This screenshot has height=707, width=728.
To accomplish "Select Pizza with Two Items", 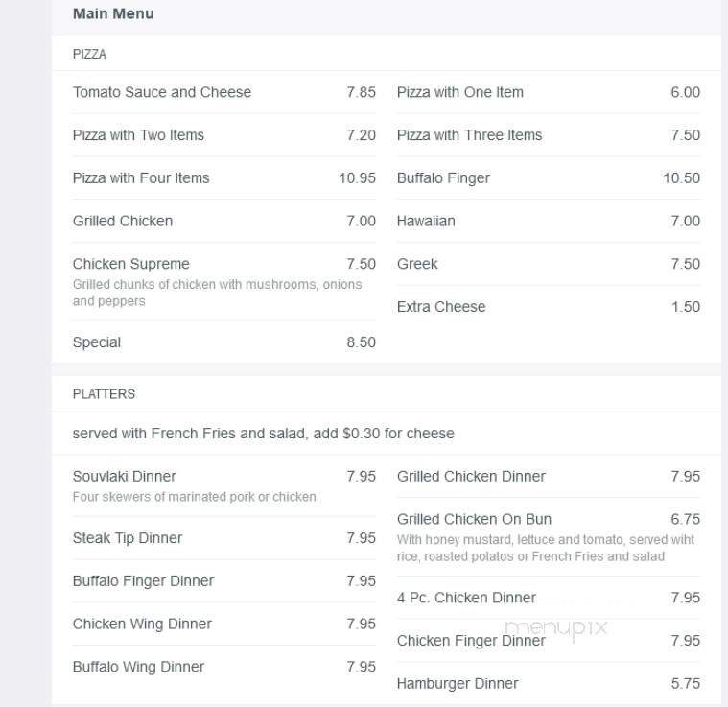I will pyautogui.click(x=138, y=135).
